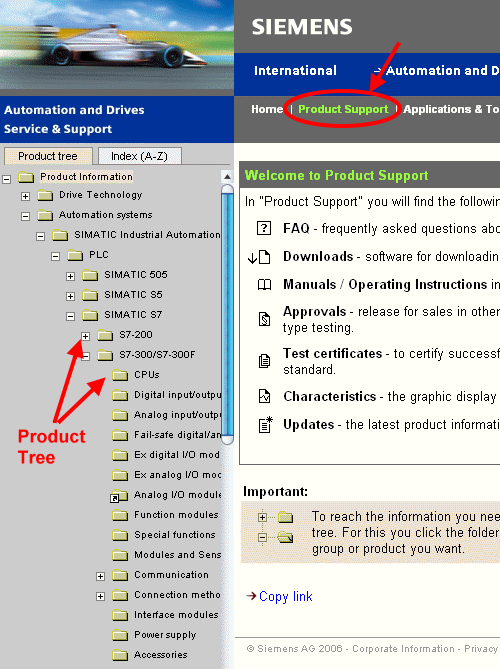Open Applications & Tools navigation item

451,109
